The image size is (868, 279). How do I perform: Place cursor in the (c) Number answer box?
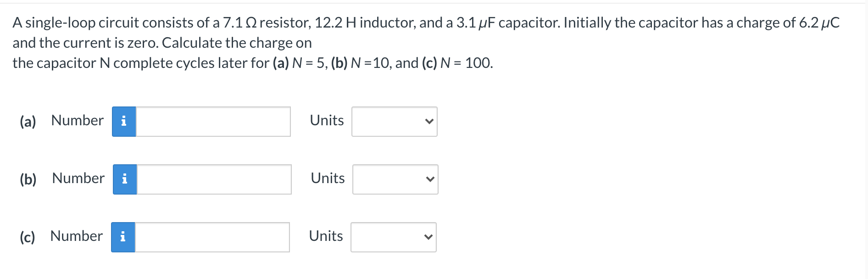pos(212,237)
